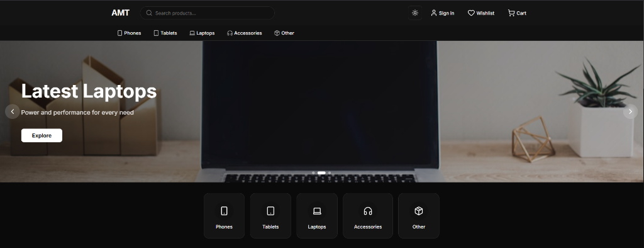Image resolution: width=644 pixels, height=248 pixels.
Task: Open the Wishlist
Action: tap(481, 13)
